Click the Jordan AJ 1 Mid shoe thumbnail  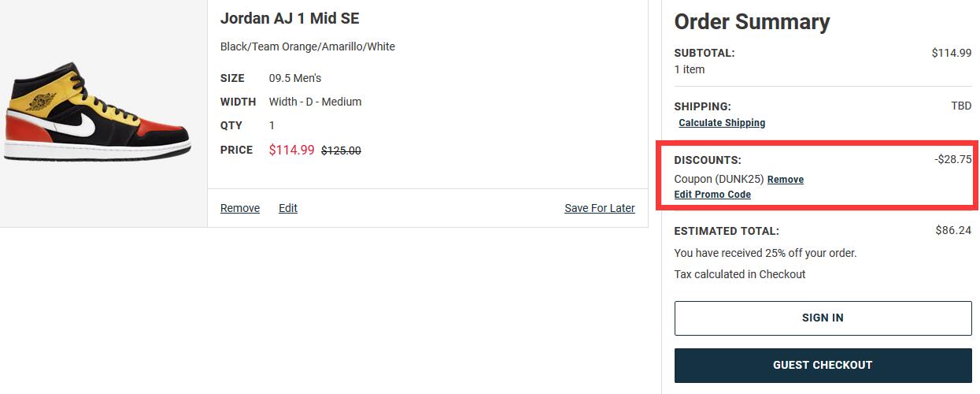(x=96, y=112)
